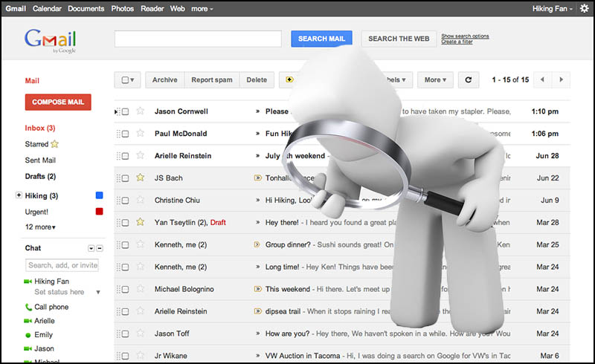Open the Labels dropdown
The height and width of the screenshot is (364, 595).
click(x=397, y=79)
